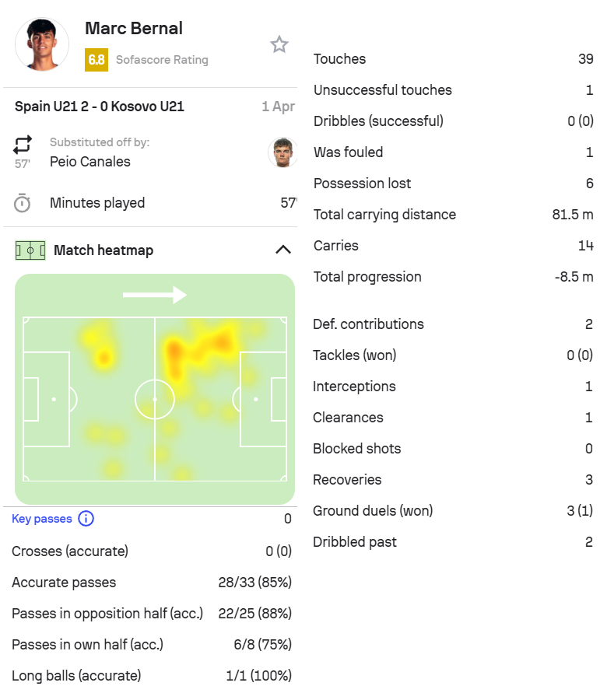The image size is (614, 700).
Task: Open Marc Bernal's profile photo
Action: [x=42, y=44]
